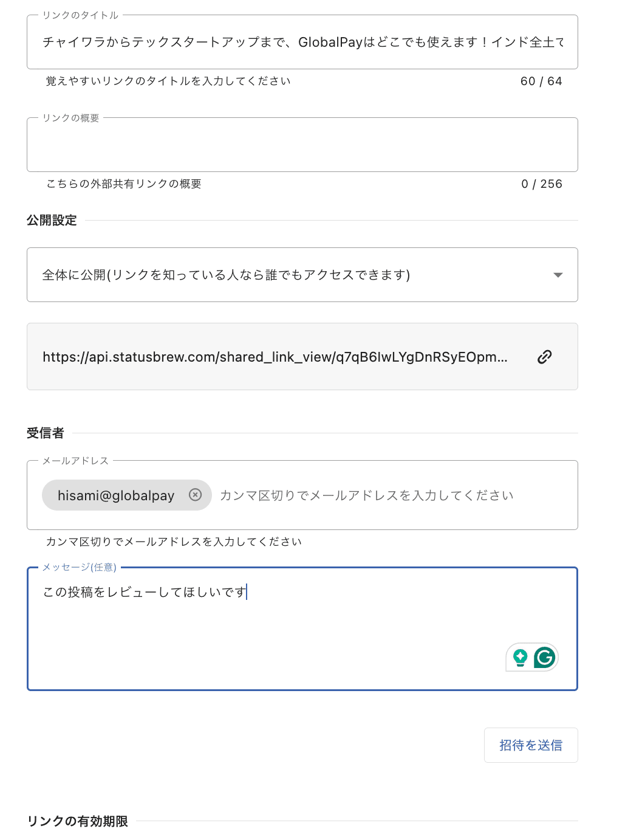Click the 受信者 section heading
628x840 pixels.
(x=46, y=433)
